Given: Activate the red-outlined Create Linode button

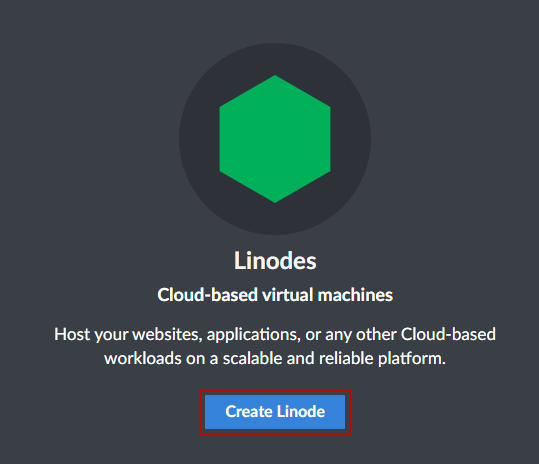Looking at the screenshot, I should pos(275,412).
